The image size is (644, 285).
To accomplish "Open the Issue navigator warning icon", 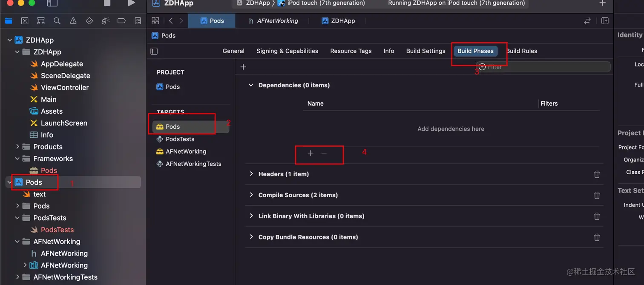I will (x=73, y=21).
